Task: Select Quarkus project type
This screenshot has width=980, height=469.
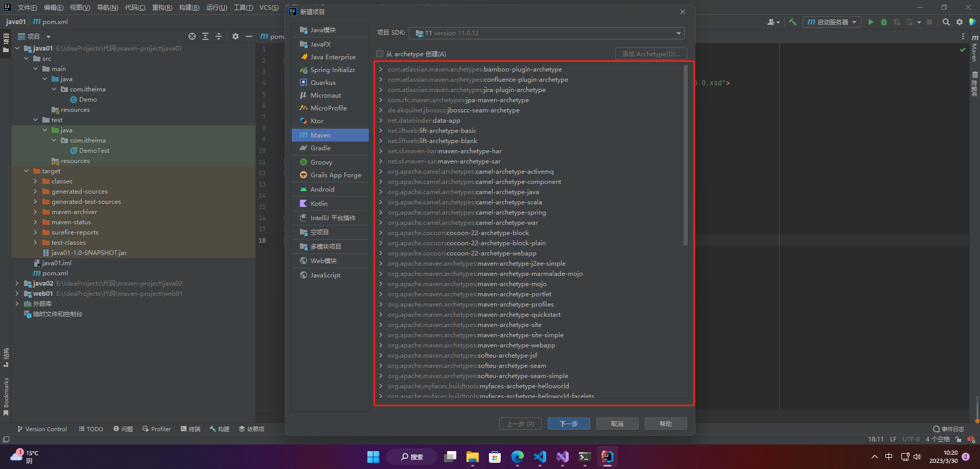Action: point(330,83)
